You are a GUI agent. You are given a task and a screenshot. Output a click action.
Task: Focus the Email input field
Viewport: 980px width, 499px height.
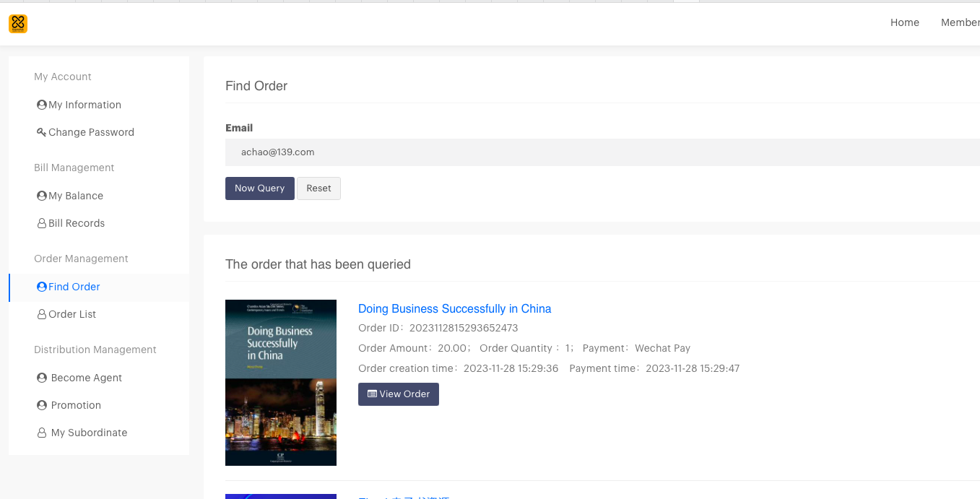(601, 152)
